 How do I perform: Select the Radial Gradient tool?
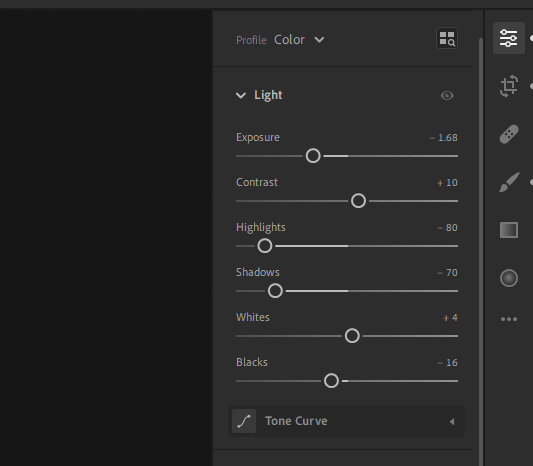click(x=509, y=278)
